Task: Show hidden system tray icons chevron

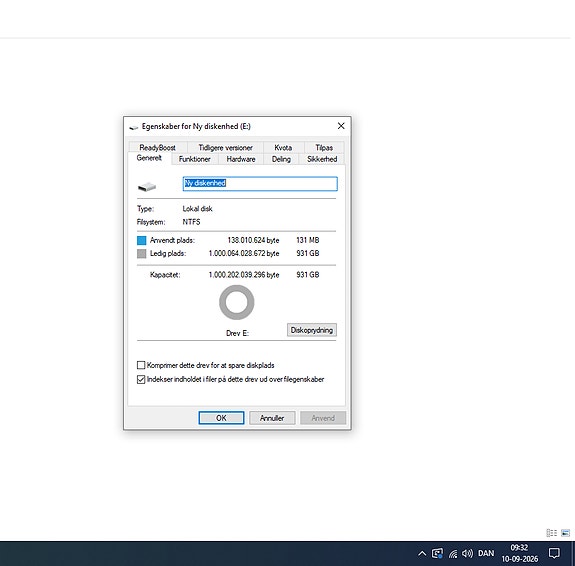Action: point(422,554)
